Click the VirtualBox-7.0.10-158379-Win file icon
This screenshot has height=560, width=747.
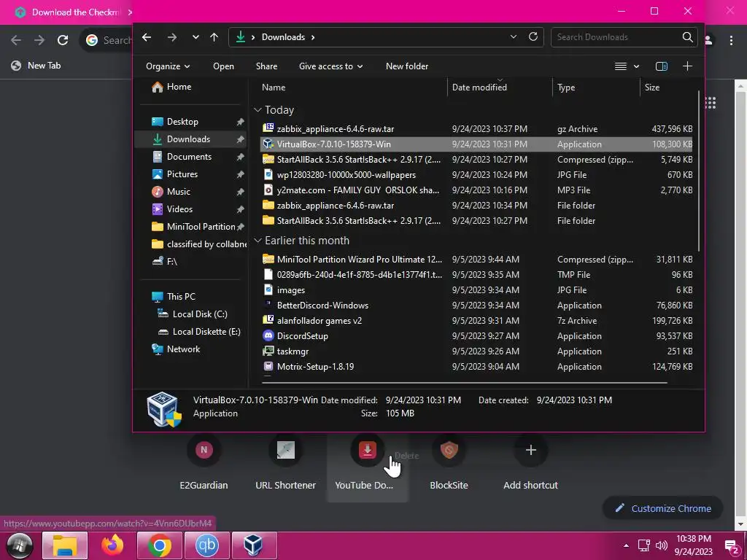point(268,144)
